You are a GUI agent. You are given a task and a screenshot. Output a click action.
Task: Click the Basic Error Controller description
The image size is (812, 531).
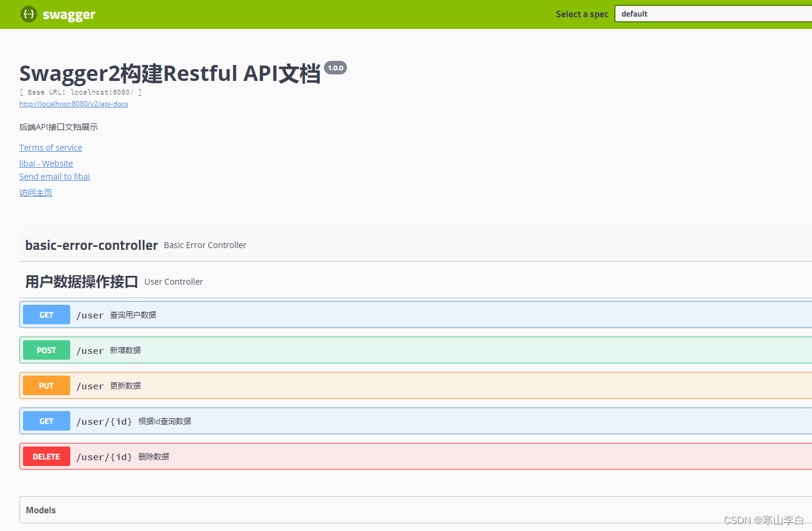pos(205,245)
